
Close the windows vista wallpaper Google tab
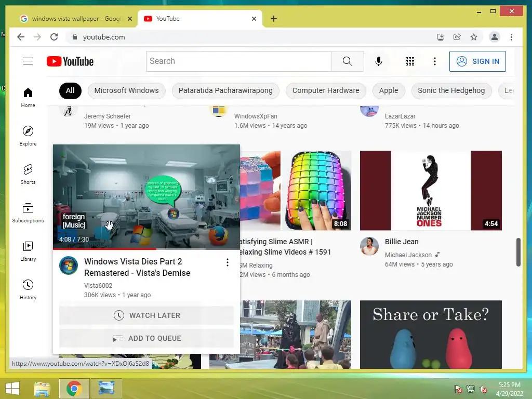pyautogui.click(x=129, y=19)
